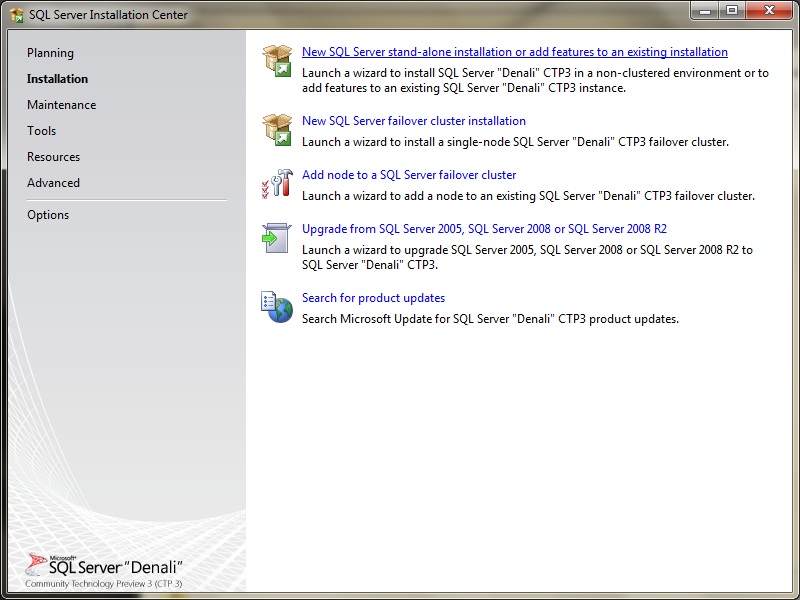Image resolution: width=800 pixels, height=600 pixels.
Task: Switch to the Planning page
Action: (x=50, y=53)
